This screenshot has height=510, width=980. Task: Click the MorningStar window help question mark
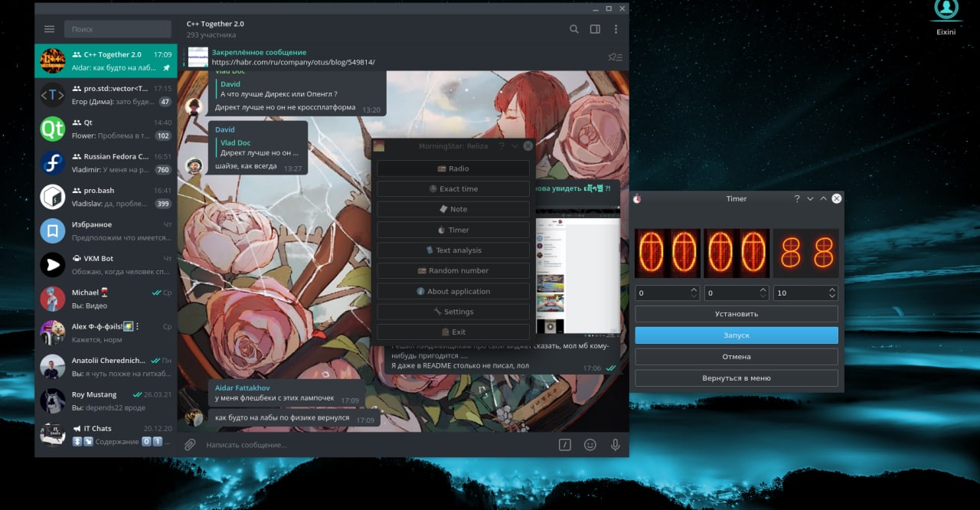[501, 145]
